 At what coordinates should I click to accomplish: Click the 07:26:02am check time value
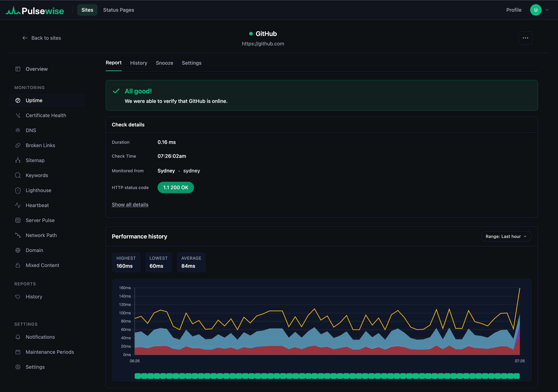coord(172,156)
